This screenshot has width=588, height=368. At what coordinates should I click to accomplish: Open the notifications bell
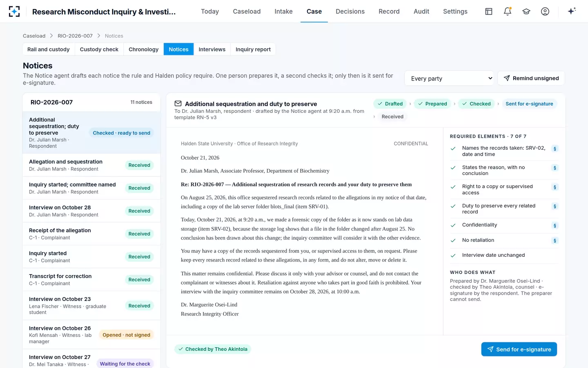[x=508, y=11]
